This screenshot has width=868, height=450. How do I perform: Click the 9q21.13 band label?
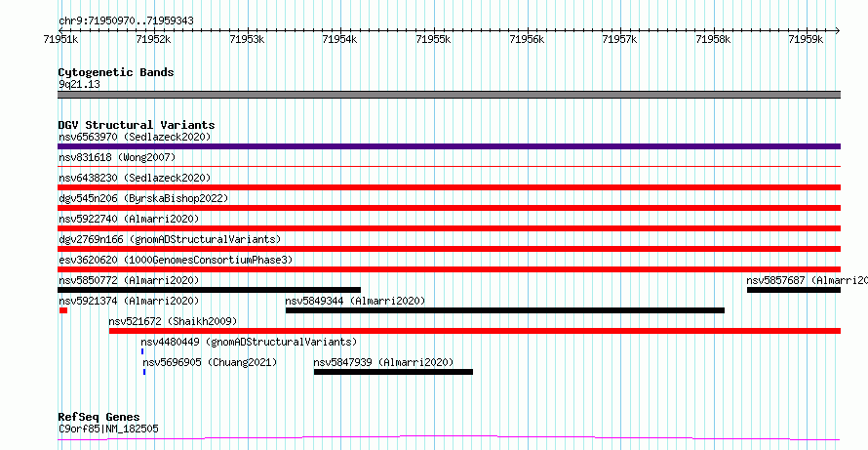[x=79, y=85]
